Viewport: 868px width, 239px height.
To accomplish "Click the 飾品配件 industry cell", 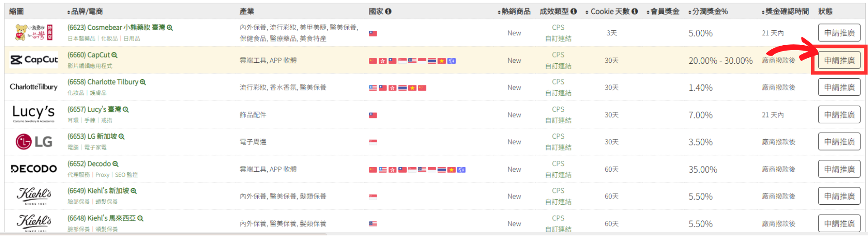I will point(253,115).
